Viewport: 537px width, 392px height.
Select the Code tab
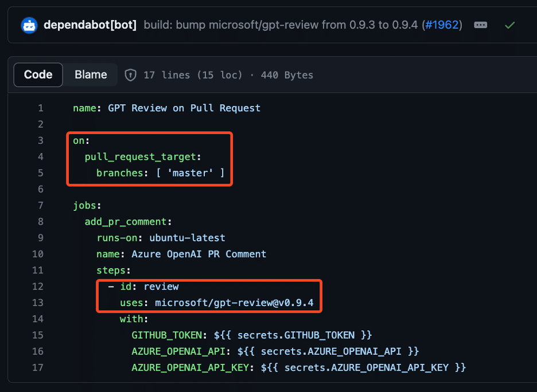(x=38, y=75)
